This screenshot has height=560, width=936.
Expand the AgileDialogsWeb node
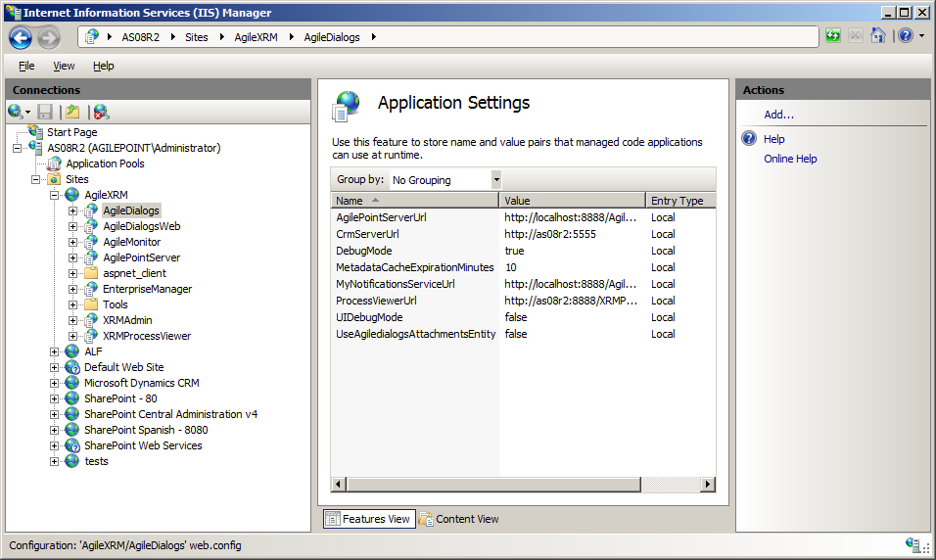[x=72, y=227]
